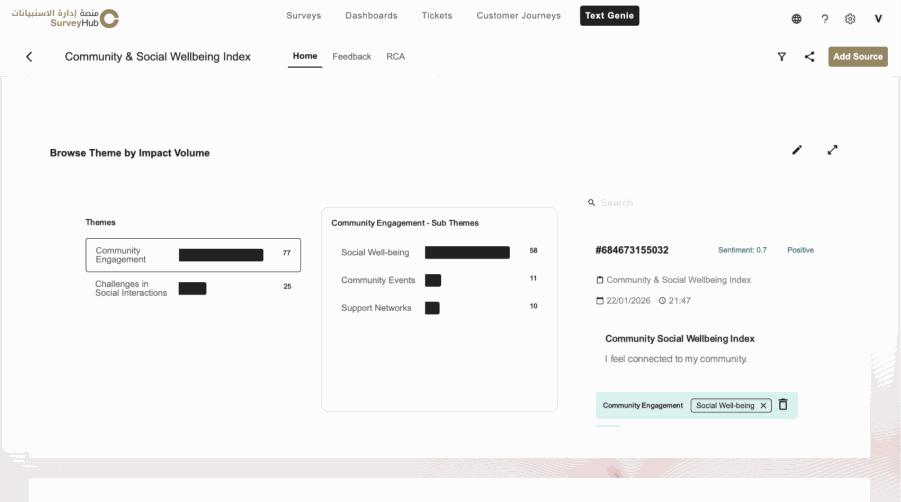
Task: Open the settings gear icon
Action: (x=850, y=19)
